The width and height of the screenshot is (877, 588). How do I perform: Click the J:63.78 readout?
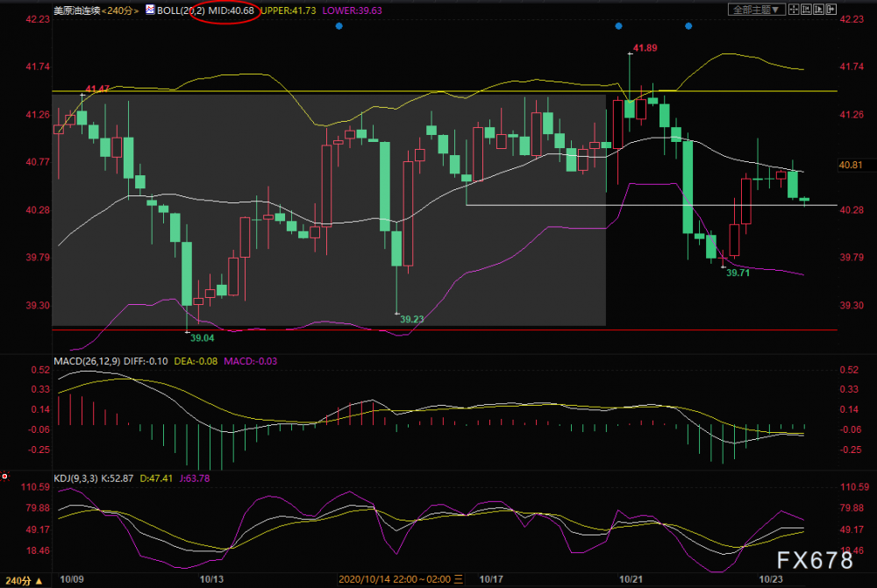[195, 478]
